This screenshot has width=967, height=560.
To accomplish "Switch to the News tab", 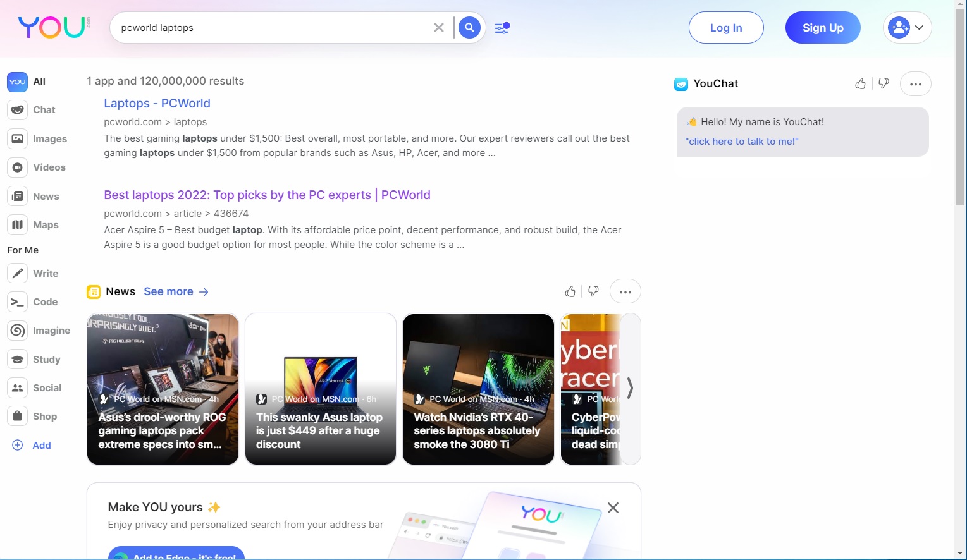I will pos(34,197).
